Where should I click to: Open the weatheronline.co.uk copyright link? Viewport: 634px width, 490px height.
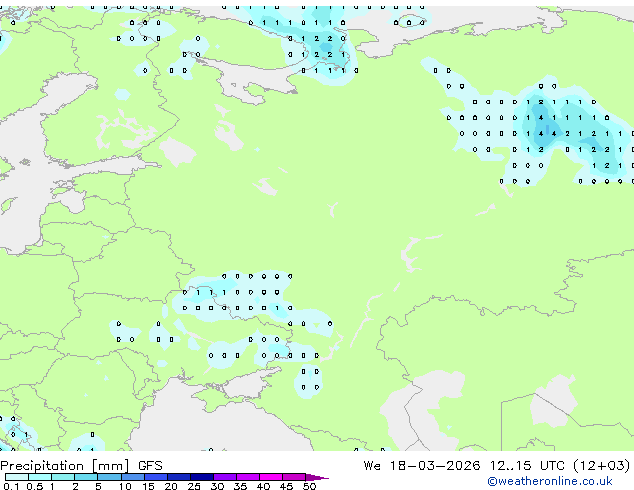tap(550, 481)
